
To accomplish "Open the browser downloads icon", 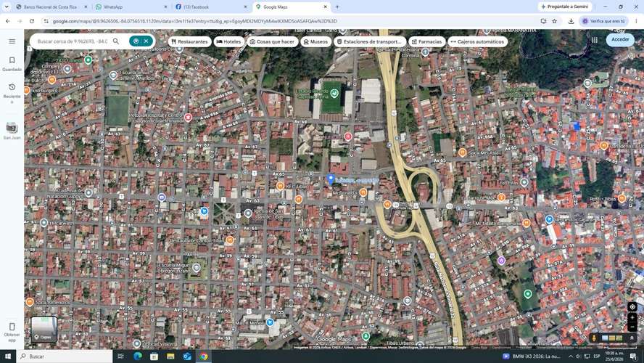I will point(571,21).
